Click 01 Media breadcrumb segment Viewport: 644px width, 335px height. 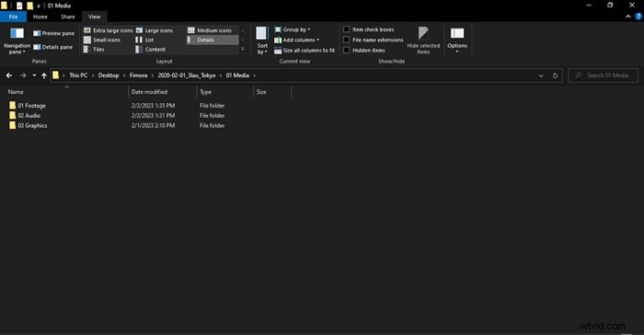click(x=237, y=75)
